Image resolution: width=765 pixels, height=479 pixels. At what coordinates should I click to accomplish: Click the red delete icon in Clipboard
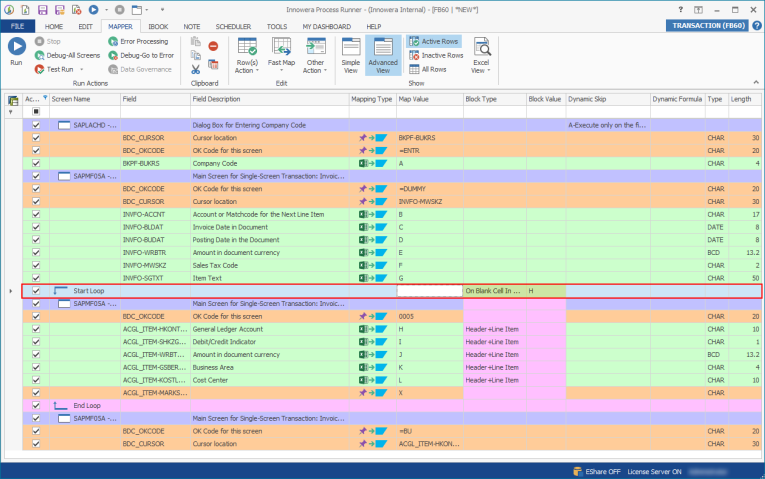[213, 46]
